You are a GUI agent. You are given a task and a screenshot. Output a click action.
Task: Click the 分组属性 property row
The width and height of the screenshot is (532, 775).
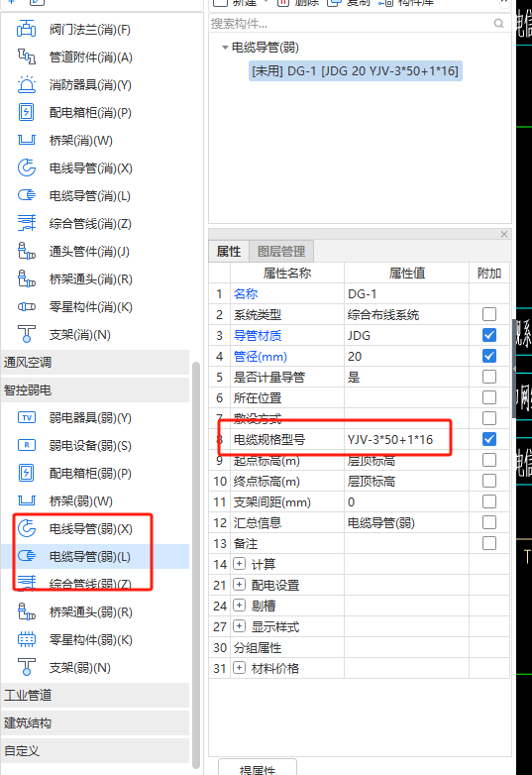coord(359,647)
